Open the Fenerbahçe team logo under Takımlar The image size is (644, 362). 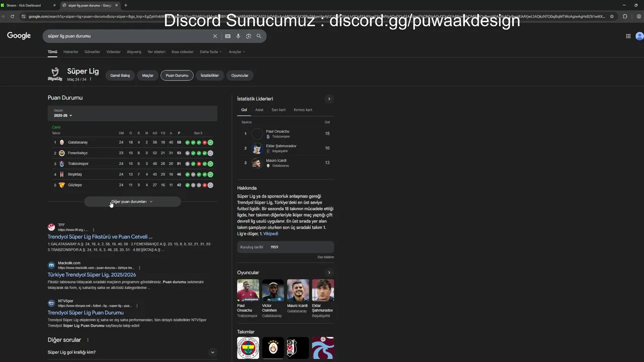pyautogui.click(x=248, y=348)
